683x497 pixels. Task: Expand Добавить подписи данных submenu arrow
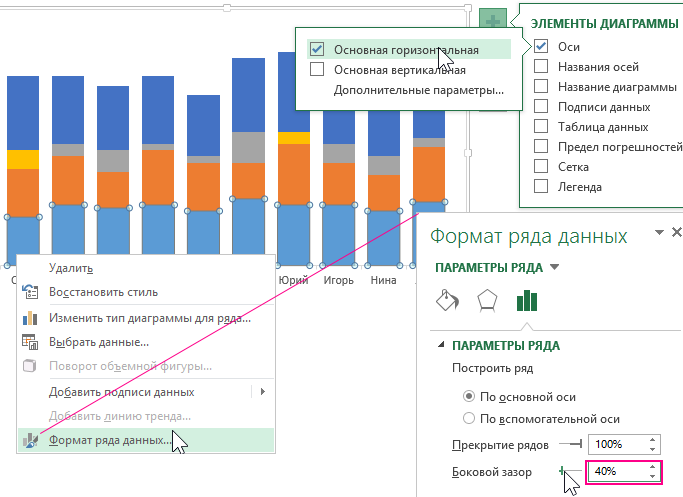click(263, 392)
